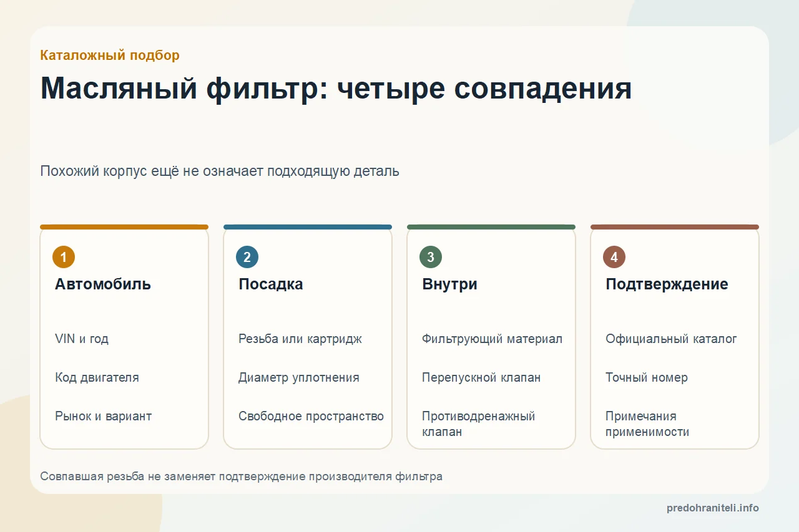799x532 pixels.
Task: Click the number 3 badge on the Внутри card
Action: tap(431, 257)
